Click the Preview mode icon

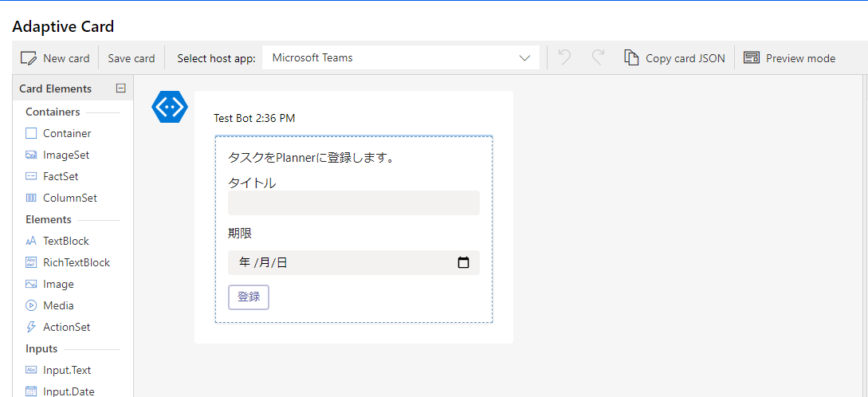coord(751,57)
